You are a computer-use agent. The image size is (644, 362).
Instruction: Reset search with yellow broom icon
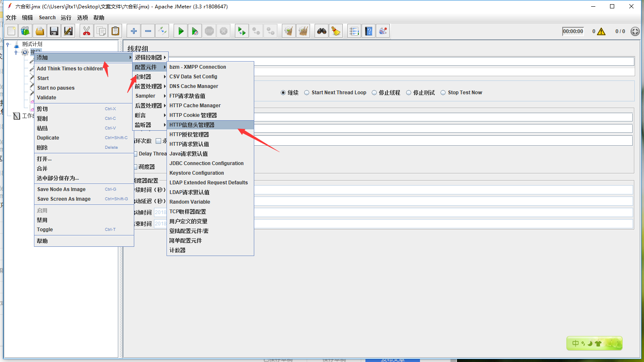(x=336, y=31)
